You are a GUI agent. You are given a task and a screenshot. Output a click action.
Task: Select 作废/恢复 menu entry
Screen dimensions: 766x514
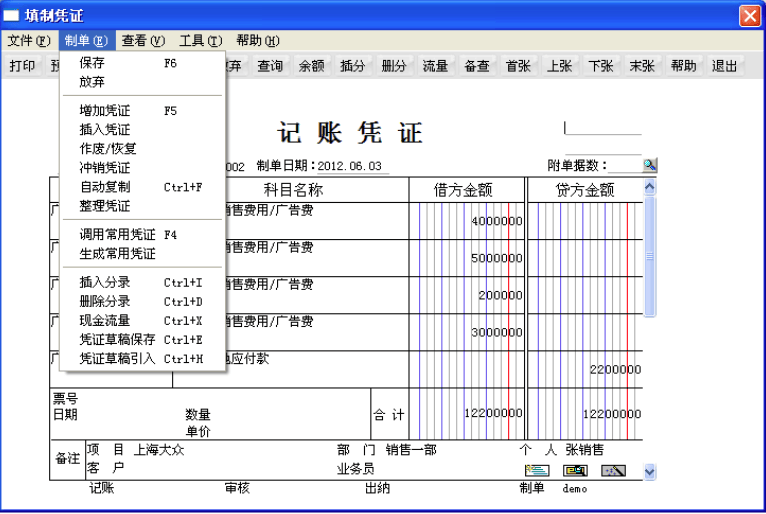tap(142, 149)
